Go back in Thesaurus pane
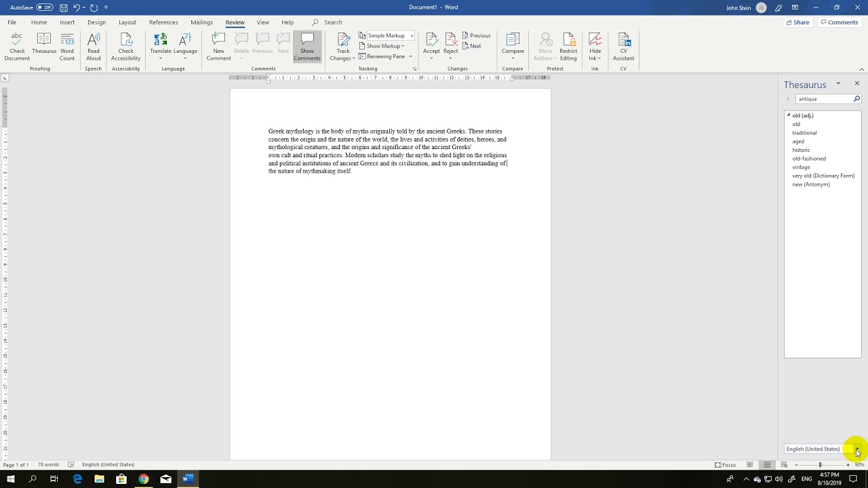 click(x=788, y=99)
